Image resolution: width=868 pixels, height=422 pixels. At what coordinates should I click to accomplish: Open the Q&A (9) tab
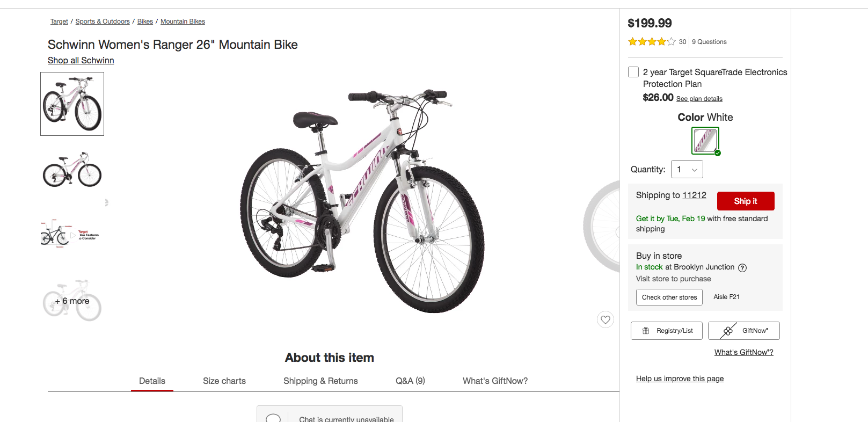(x=410, y=381)
